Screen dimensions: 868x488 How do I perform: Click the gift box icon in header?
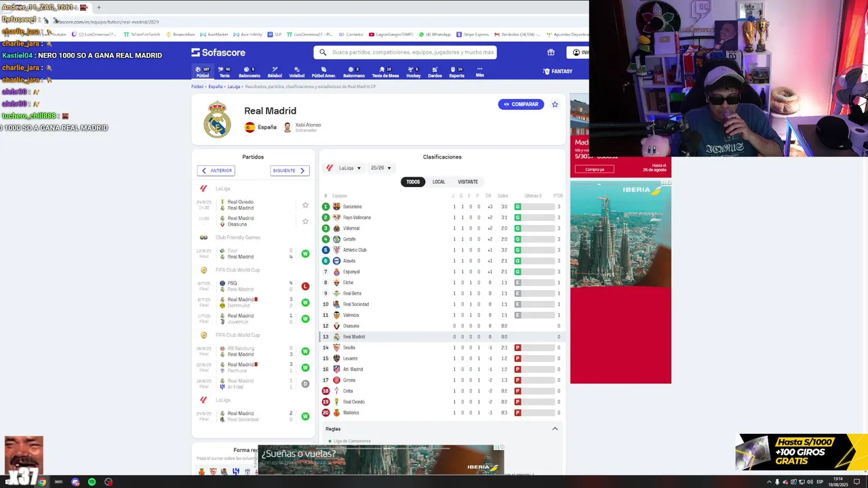point(551,52)
